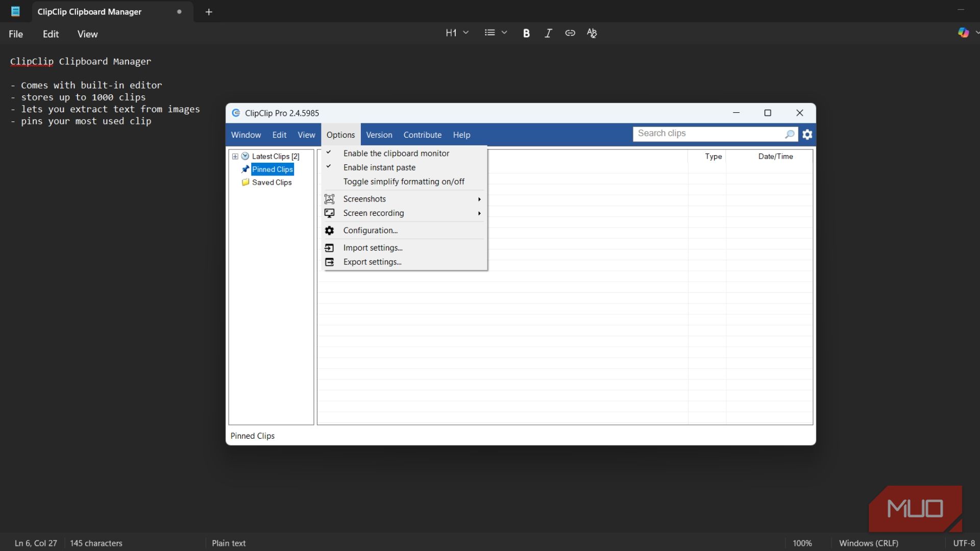Toggle Enable instant paste option
Screen dimensions: 980x551
pos(404,167)
